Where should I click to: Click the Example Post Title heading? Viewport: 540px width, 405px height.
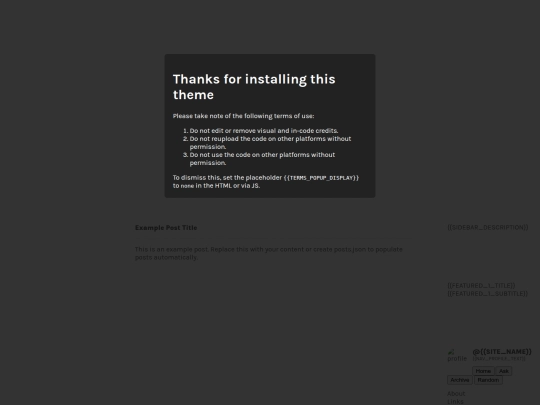[x=166, y=228]
